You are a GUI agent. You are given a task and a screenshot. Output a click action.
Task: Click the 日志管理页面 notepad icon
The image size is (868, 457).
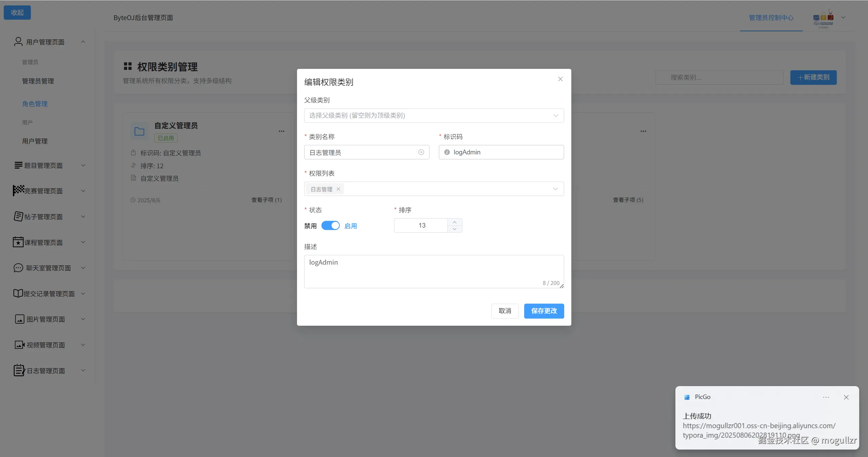pos(19,370)
